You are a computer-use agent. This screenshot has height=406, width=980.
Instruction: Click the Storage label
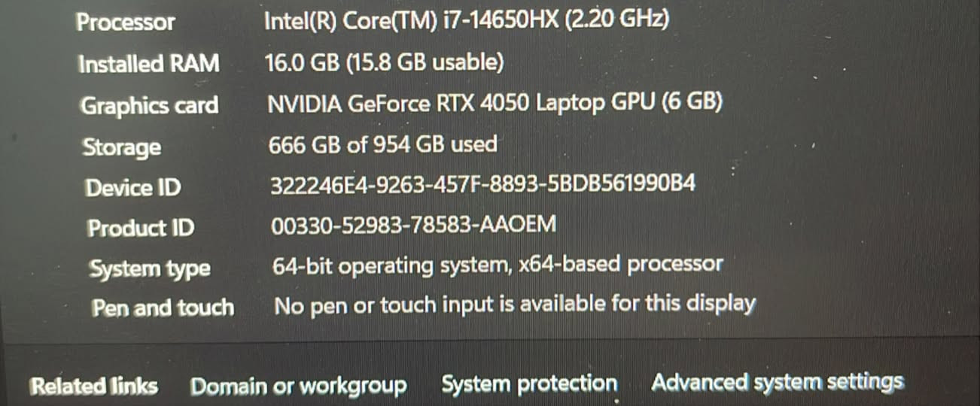pos(121,147)
